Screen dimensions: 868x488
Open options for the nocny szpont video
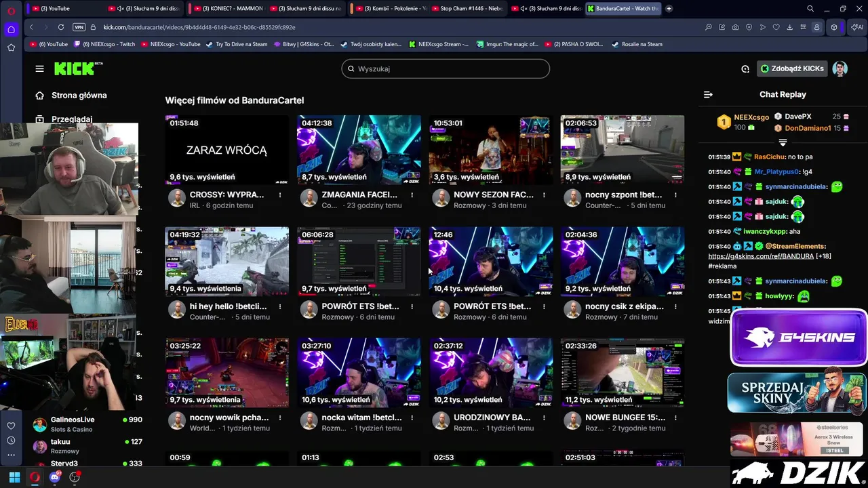pos(675,195)
